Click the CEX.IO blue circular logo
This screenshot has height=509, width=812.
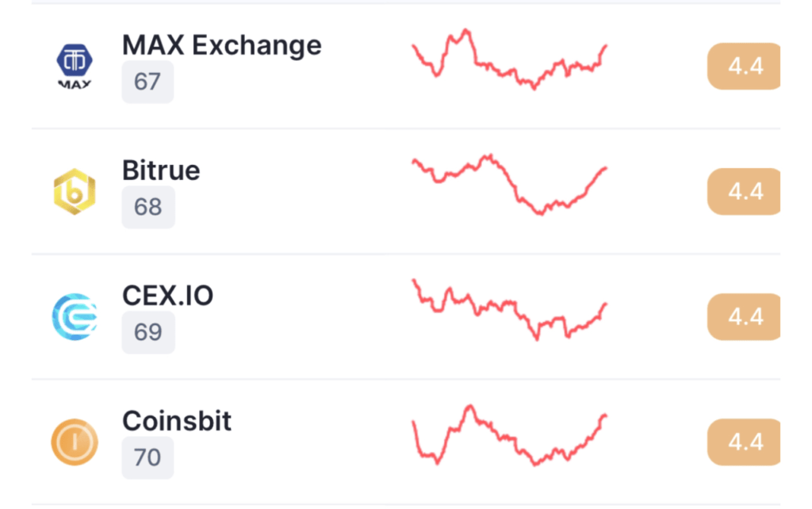75,317
